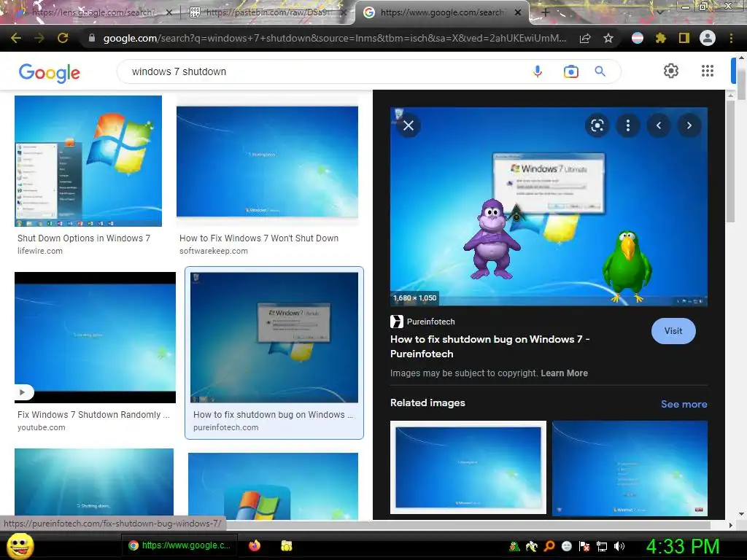Open Shut Down Options in Windows 7 thumbnail
The image size is (747, 560).
(88, 161)
